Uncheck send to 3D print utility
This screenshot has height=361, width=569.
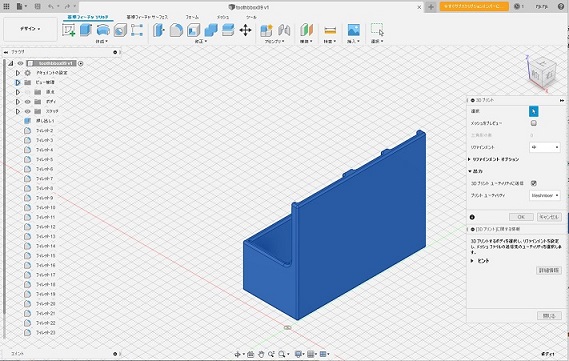point(533,183)
